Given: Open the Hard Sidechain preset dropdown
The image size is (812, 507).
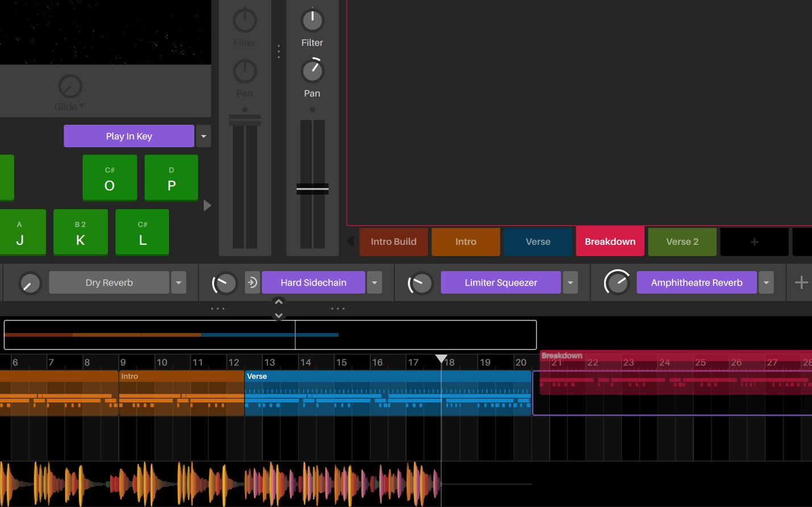Looking at the screenshot, I should (374, 282).
